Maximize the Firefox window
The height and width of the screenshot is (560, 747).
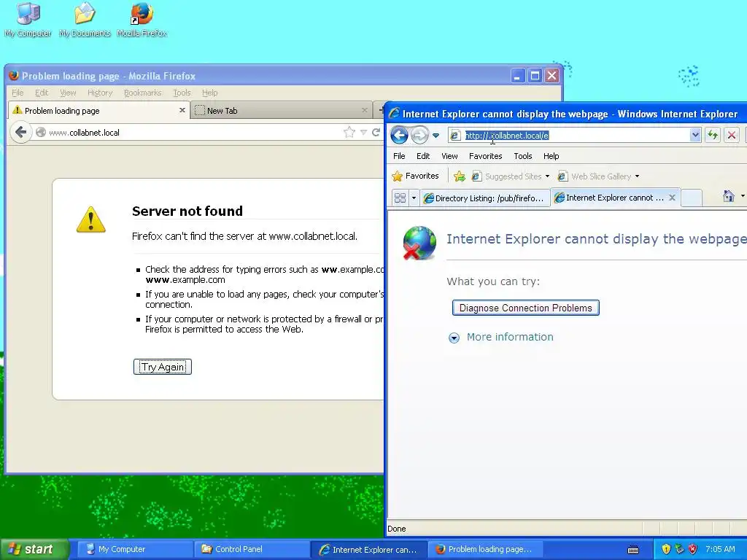[x=535, y=76]
